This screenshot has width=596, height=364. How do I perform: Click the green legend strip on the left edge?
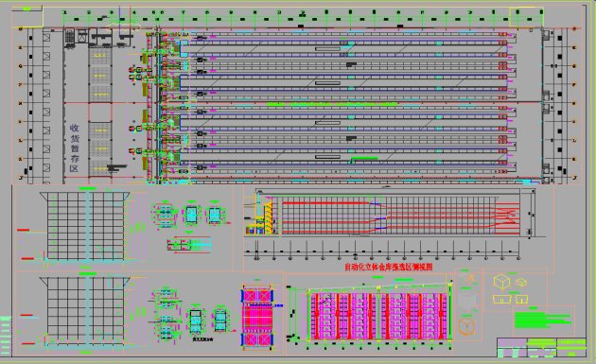coord(6,336)
